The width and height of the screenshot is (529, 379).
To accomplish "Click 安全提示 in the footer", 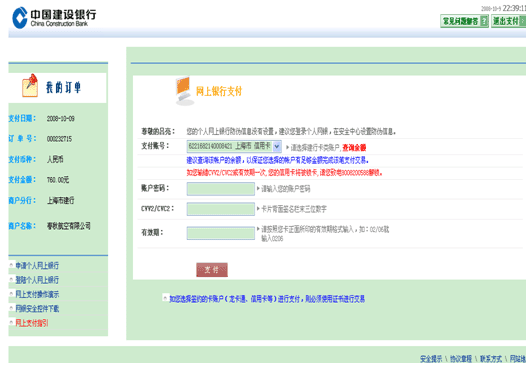I will tap(431, 359).
